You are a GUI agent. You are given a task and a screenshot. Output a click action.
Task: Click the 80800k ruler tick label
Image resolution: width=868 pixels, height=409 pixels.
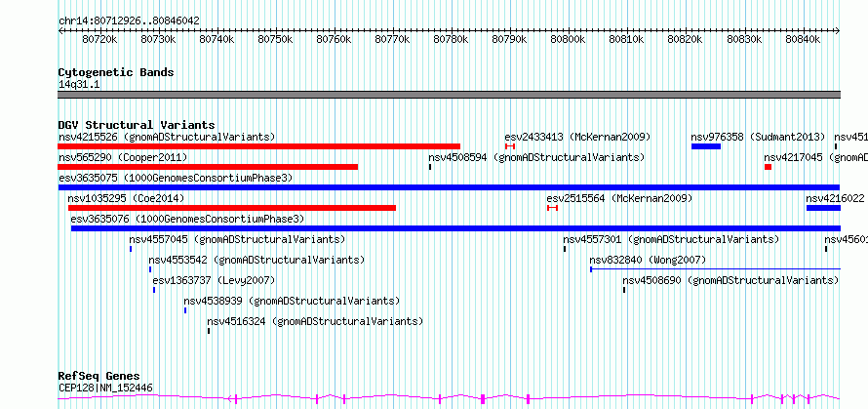coord(569,39)
